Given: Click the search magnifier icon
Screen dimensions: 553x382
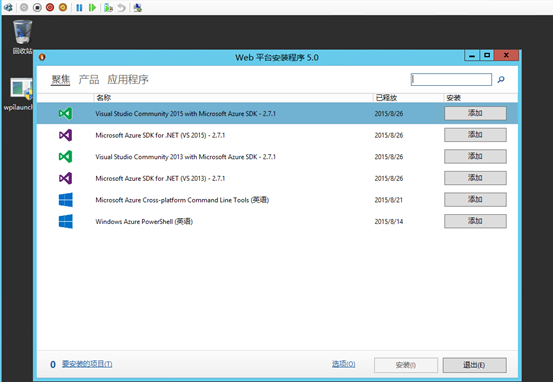Looking at the screenshot, I should tap(501, 79).
